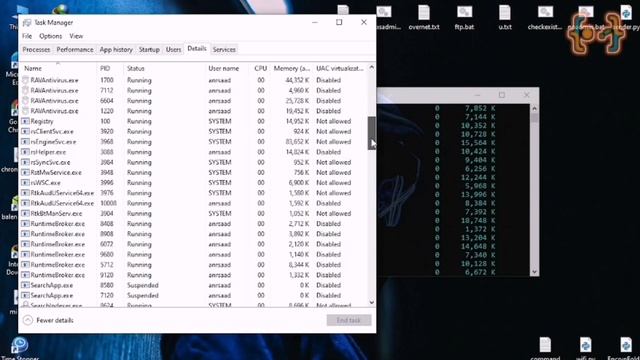Switch to the Processes tab
Image resolution: width=640 pixels, height=360 pixels.
36,49
